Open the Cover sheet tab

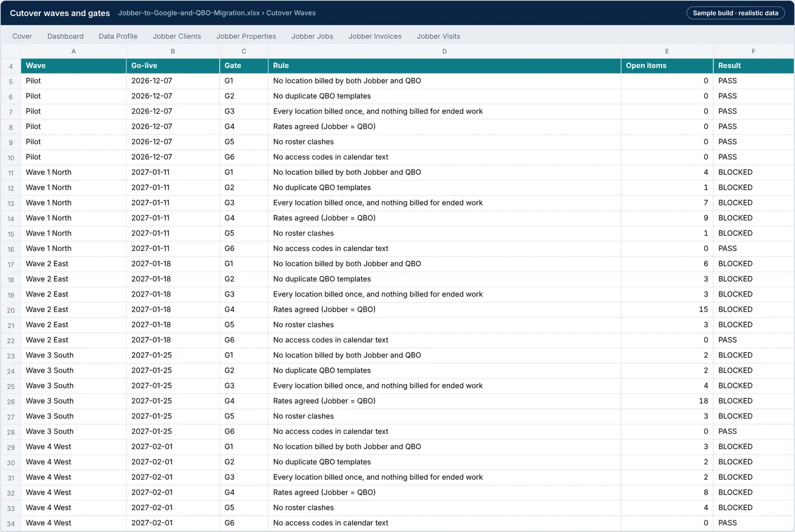(x=22, y=36)
